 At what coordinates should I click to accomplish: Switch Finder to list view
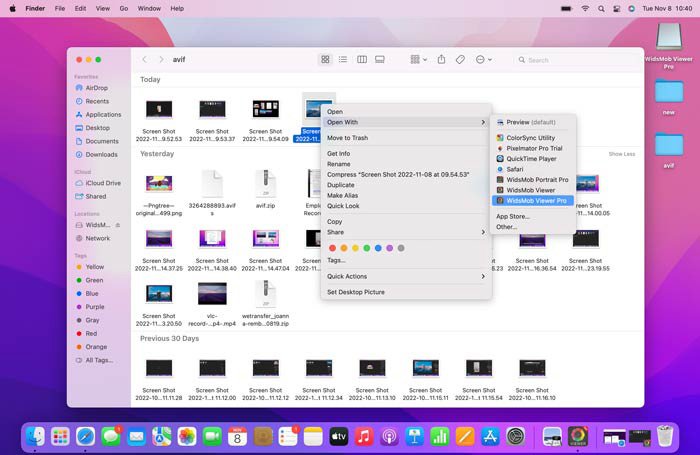[343, 59]
